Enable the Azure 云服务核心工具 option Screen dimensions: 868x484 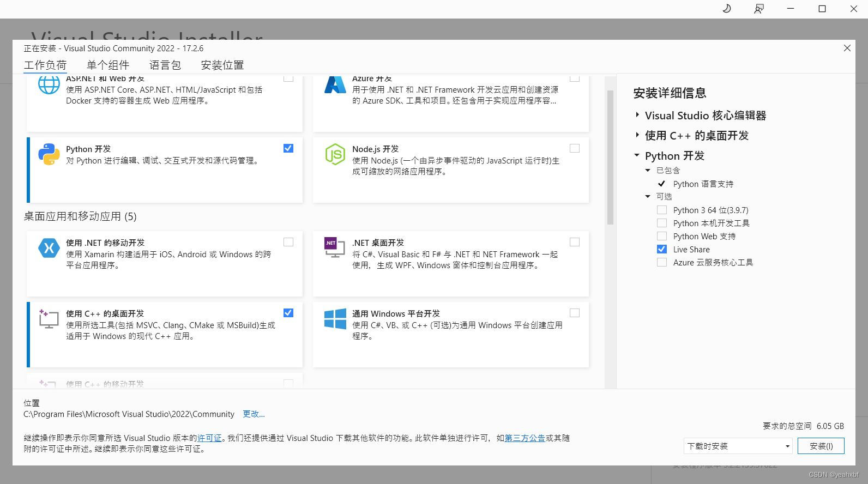662,262
